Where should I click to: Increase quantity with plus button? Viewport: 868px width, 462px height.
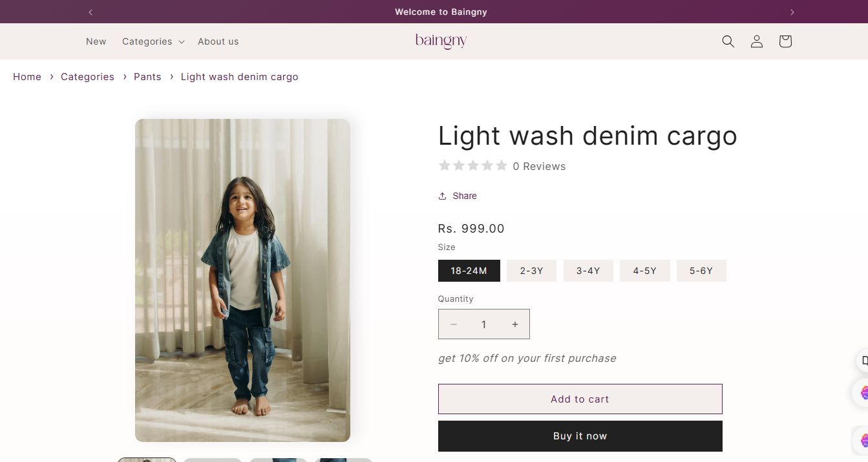pyautogui.click(x=514, y=324)
